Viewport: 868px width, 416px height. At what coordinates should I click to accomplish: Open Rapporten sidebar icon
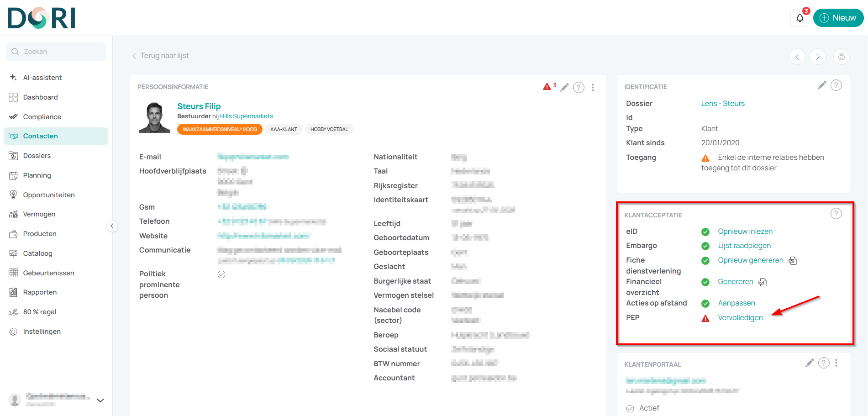(13, 292)
